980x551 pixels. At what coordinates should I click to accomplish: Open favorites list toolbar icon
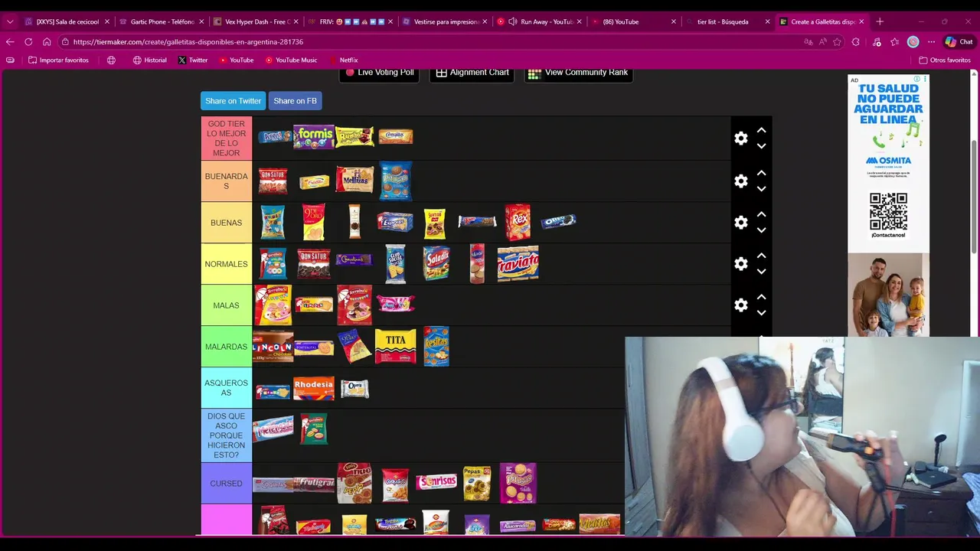pos(894,42)
